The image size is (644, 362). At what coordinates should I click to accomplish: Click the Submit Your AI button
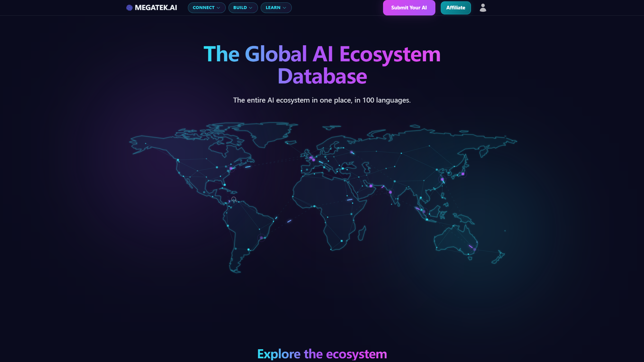pos(409,8)
